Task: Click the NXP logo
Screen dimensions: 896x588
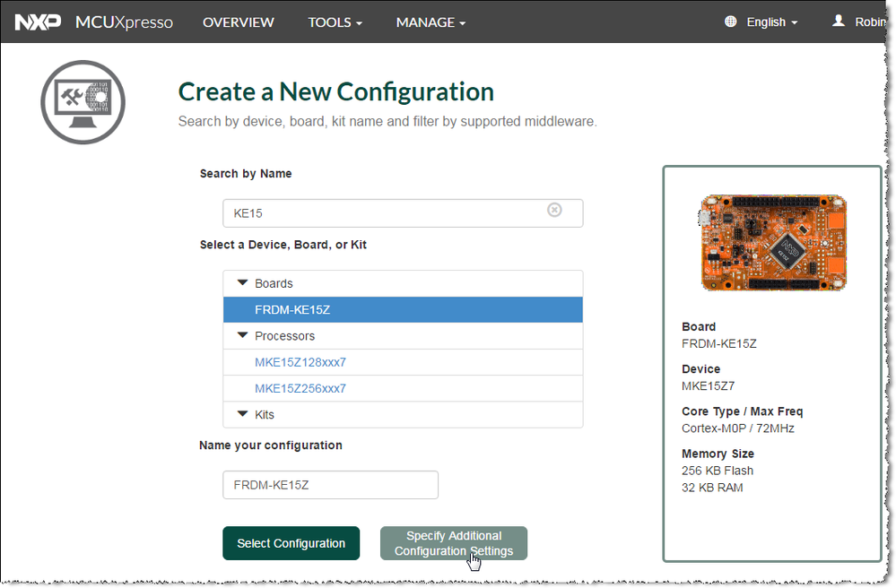Action: click(39, 22)
